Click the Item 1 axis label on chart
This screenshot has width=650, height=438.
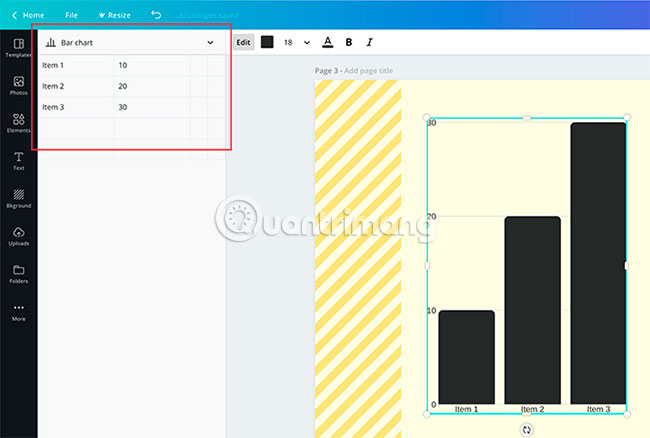[x=466, y=409]
